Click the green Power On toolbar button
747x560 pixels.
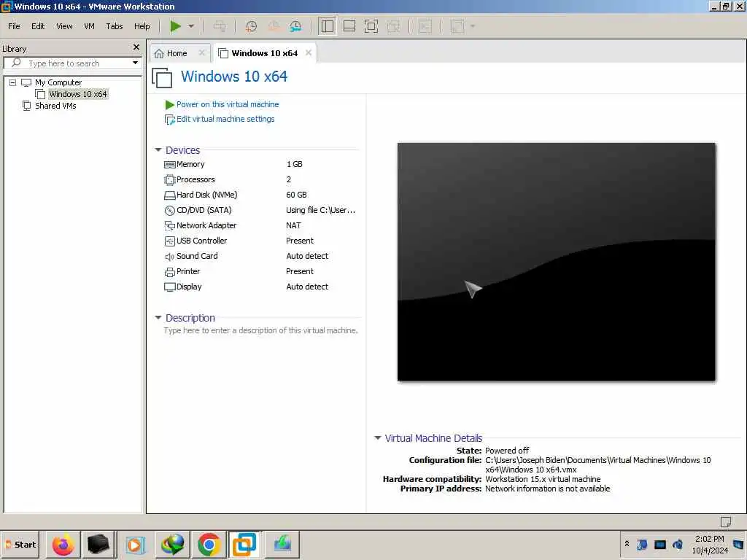[175, 26]
